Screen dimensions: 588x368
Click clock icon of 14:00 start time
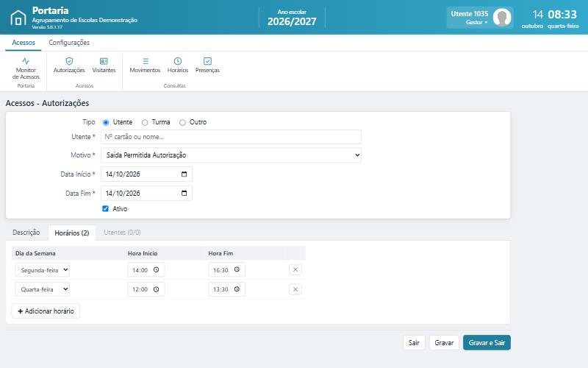(157, 269)
